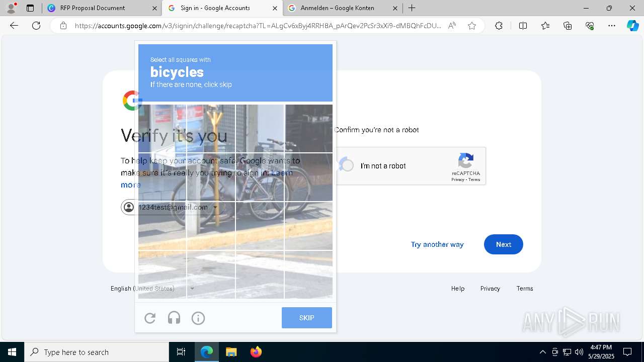The image size is (644, 362).
Task: Open the Extensions menu
Action: tap(499, 26)
